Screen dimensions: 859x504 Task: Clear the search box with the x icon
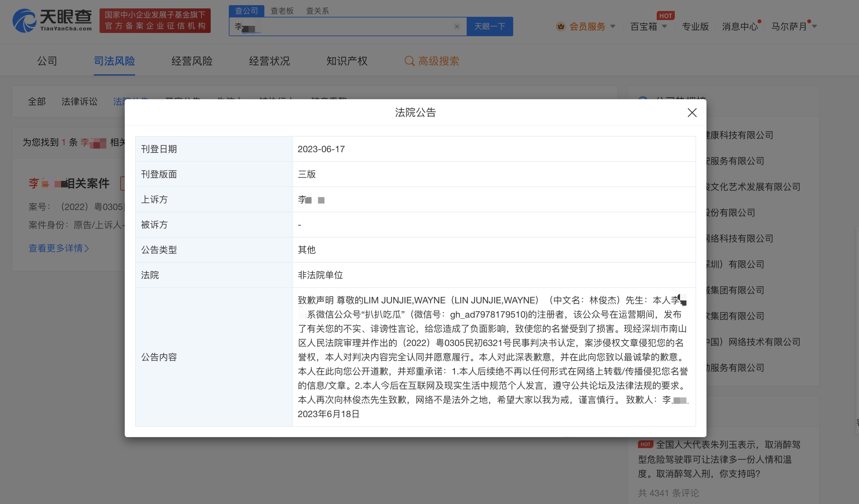[x=456, y=26]
